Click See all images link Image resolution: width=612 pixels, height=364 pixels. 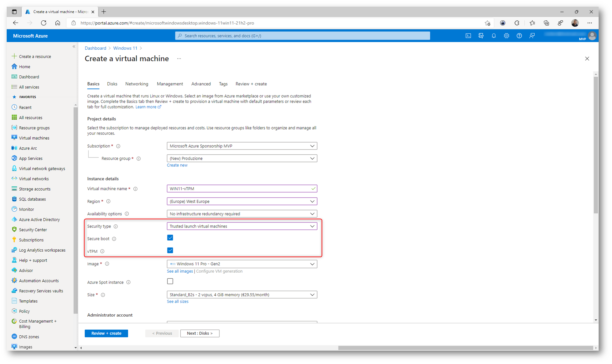coord(180,271)
